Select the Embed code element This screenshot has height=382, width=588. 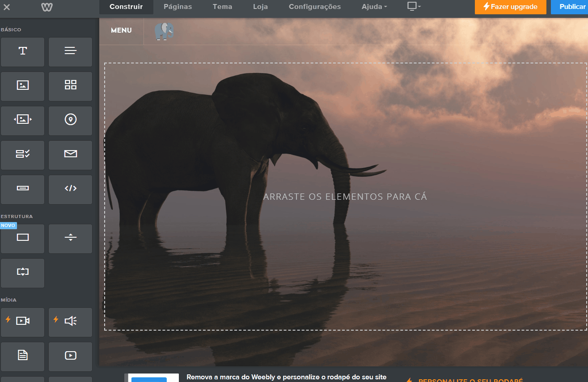click(x=70, y=189)
